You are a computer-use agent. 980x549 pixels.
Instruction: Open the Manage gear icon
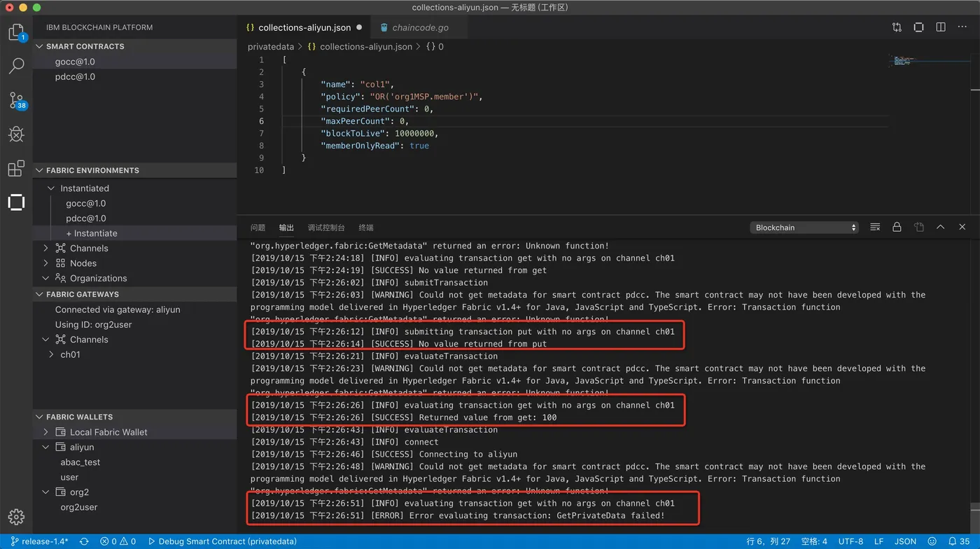[16, 517]
